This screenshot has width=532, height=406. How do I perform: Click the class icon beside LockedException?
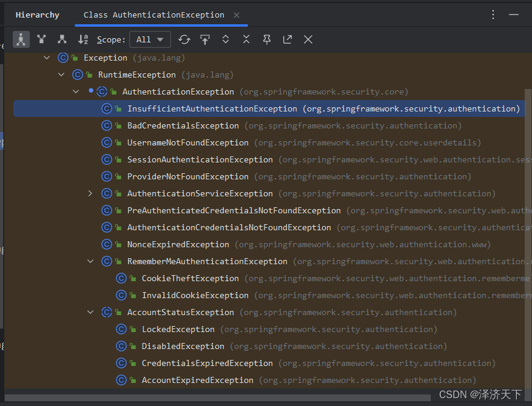(x=121, y=329)
